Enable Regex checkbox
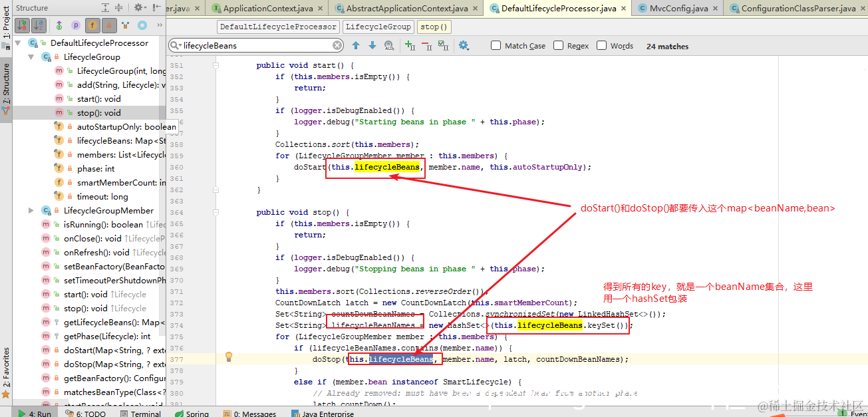Viewport: 868px width, 417px height. pyautogui.click(x=558, y=45)
